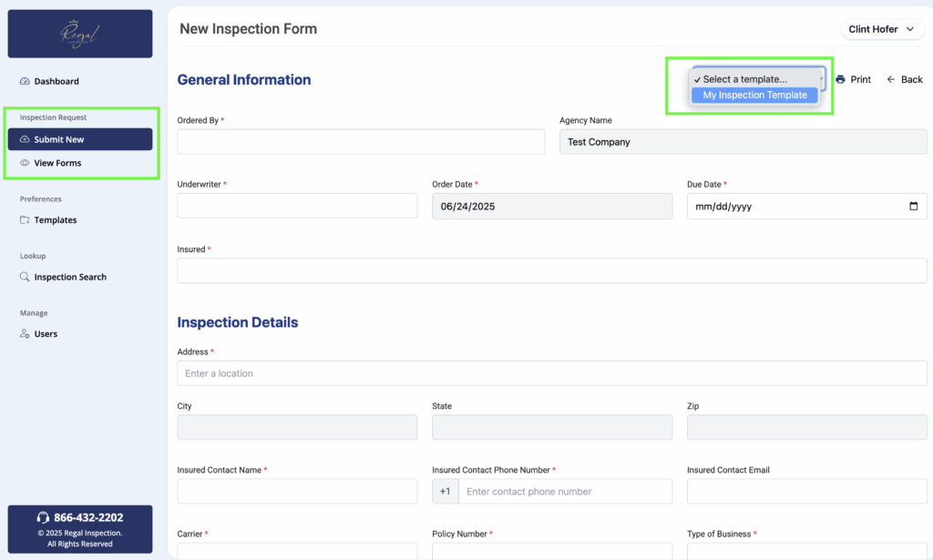The image size is (933, 560).
Task: Open the Due Date calendar picker icon
Action: 913,206
